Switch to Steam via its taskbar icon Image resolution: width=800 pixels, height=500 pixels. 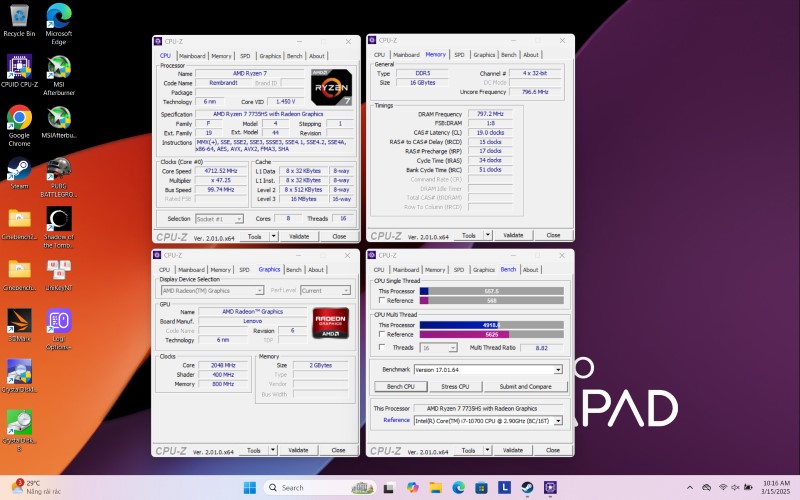[527, 488]
